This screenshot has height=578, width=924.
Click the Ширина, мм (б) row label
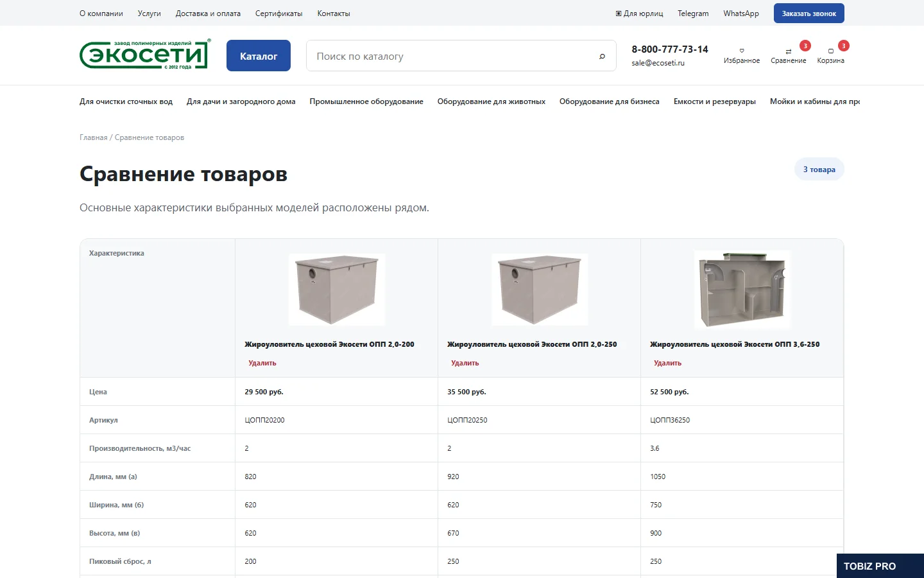click(x=116, y=505)
